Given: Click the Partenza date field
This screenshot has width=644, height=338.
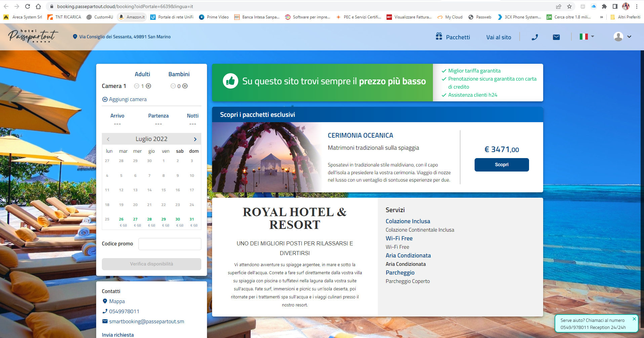Looking at the screenshot, I should click(158, 119).
